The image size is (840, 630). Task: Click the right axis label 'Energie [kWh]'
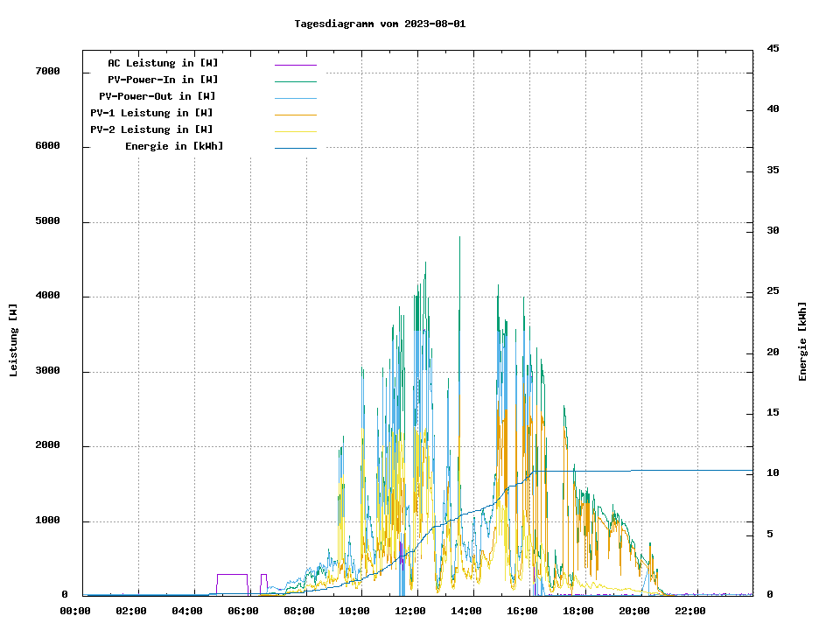coord(802,341)
